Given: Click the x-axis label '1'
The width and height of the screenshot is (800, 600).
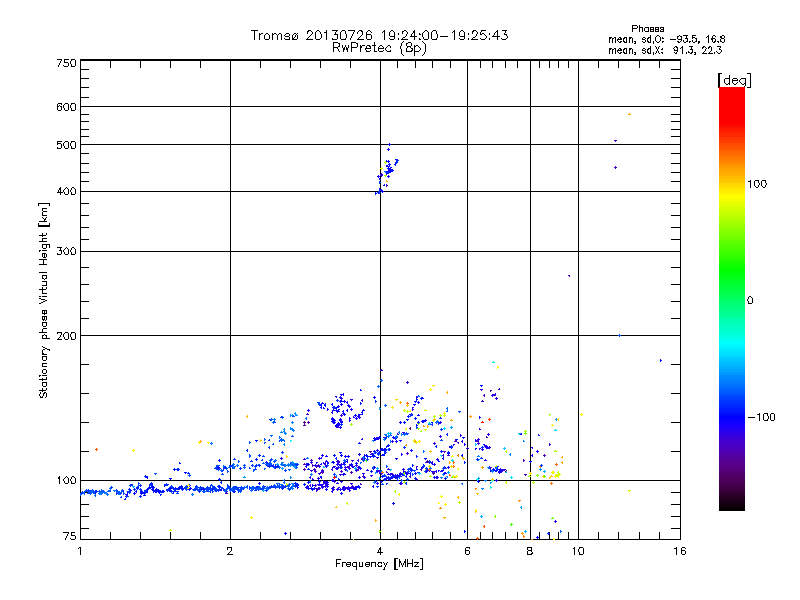Looking at the screenshot, I should tap(80, 551).
